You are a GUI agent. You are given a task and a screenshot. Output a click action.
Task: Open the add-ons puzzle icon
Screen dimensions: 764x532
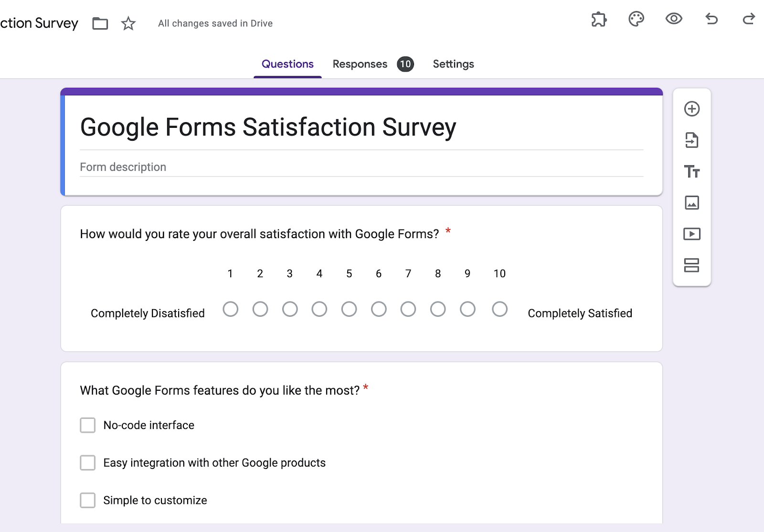pos(599,20)
